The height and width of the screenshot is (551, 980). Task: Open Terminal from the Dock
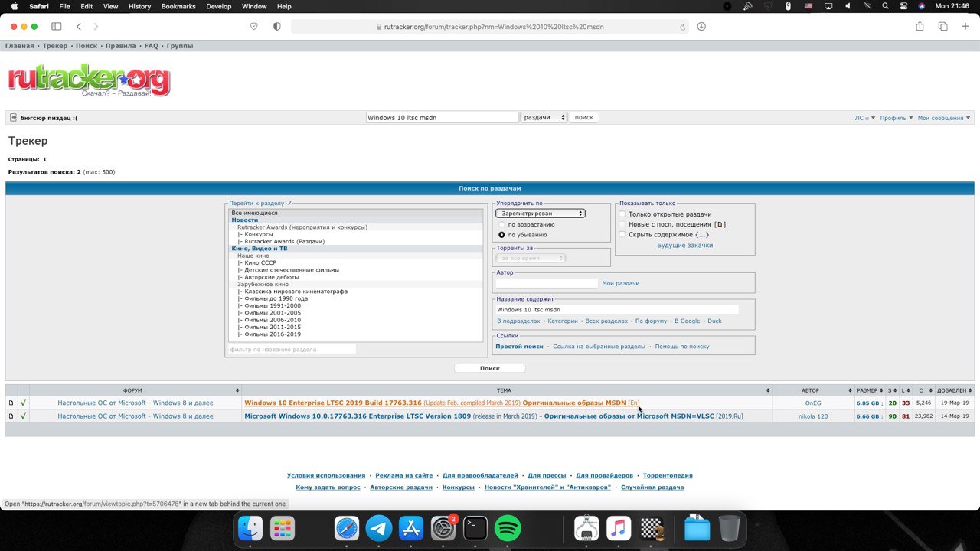(x=475, y=528)
